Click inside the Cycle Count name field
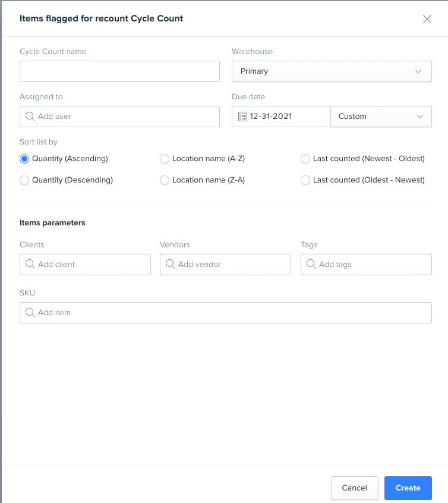448x503 pixels. (119, 71)
